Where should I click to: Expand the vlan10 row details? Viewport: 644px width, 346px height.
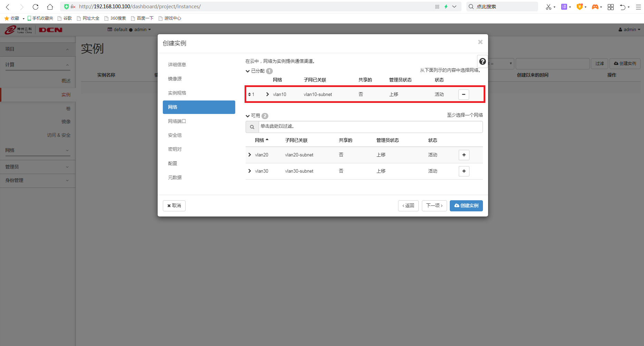coord(267,94)
